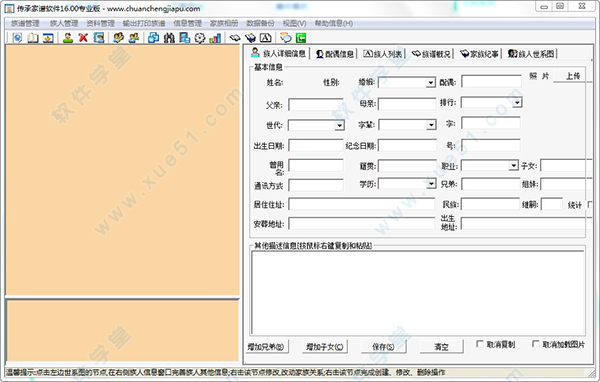600x382 pixels.
Task: Click the 籍贯 input field
Action: coord(407,166)
